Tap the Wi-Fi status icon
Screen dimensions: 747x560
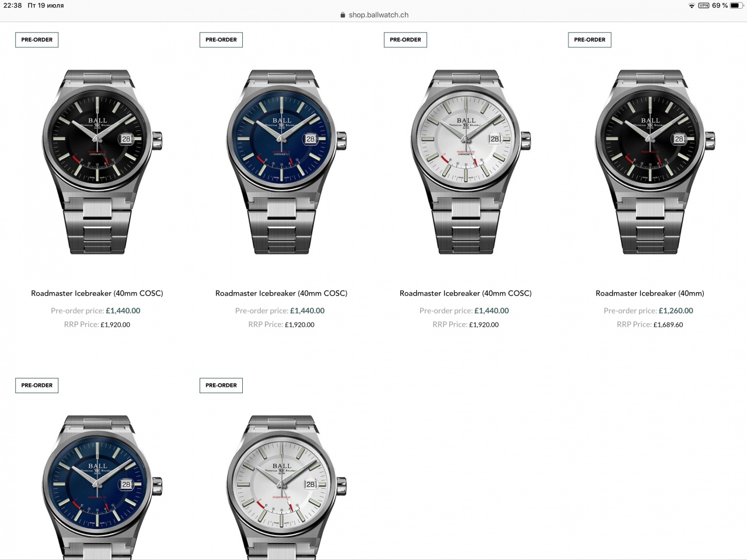coord(692,5)
